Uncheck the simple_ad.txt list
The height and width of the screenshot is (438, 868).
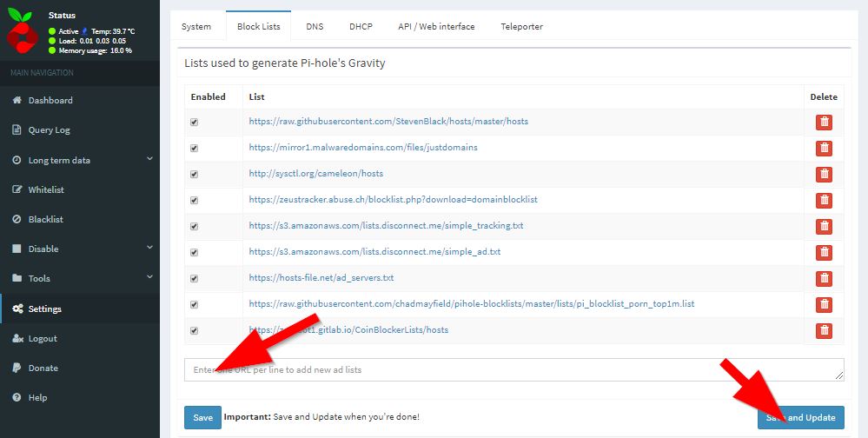click(x=195, y=253)
